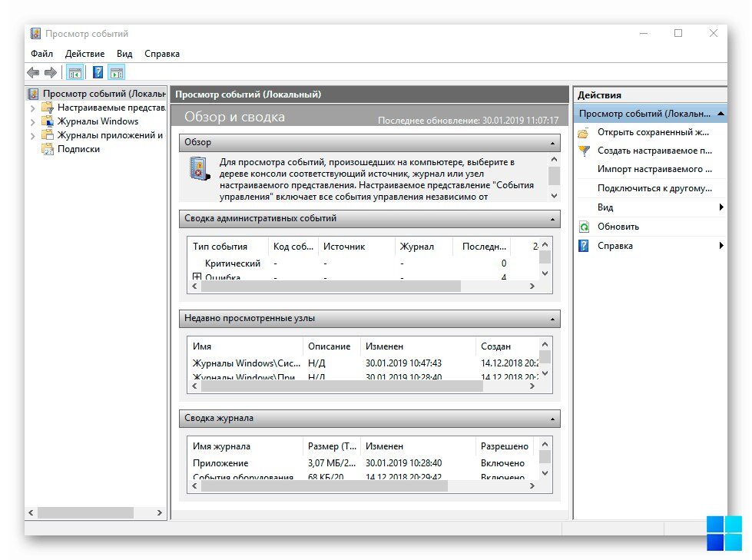Collapse Недавно просмотренные узлы section
Image resolution: width=752 pixels, height=560 pixels.
pos(552,319)
